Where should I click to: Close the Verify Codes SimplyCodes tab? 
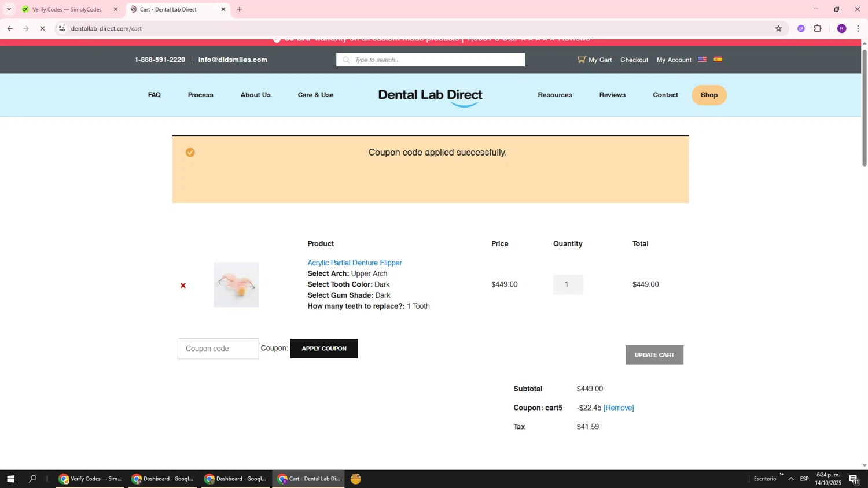click(x=115, y=9)
